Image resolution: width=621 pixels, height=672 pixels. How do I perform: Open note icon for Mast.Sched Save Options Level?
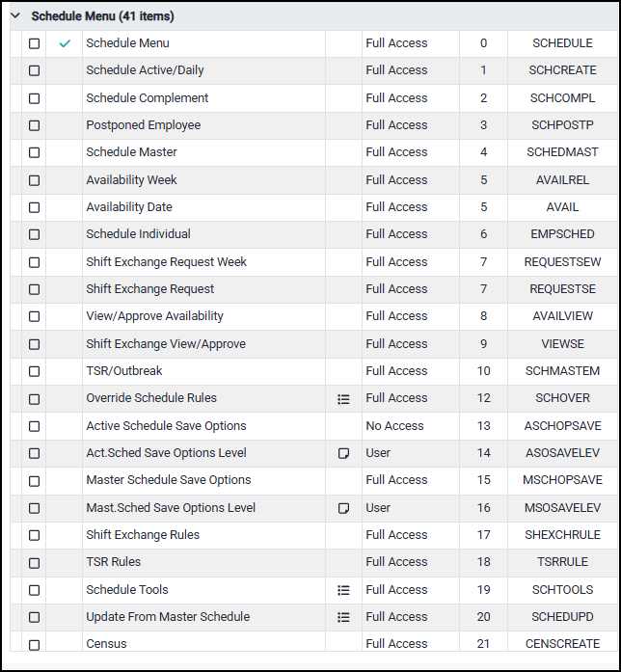[343, 508]
